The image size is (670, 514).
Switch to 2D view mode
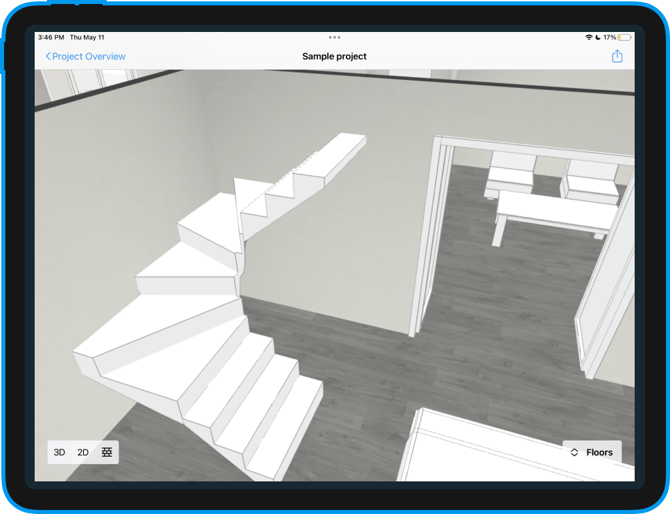[83, 452]
